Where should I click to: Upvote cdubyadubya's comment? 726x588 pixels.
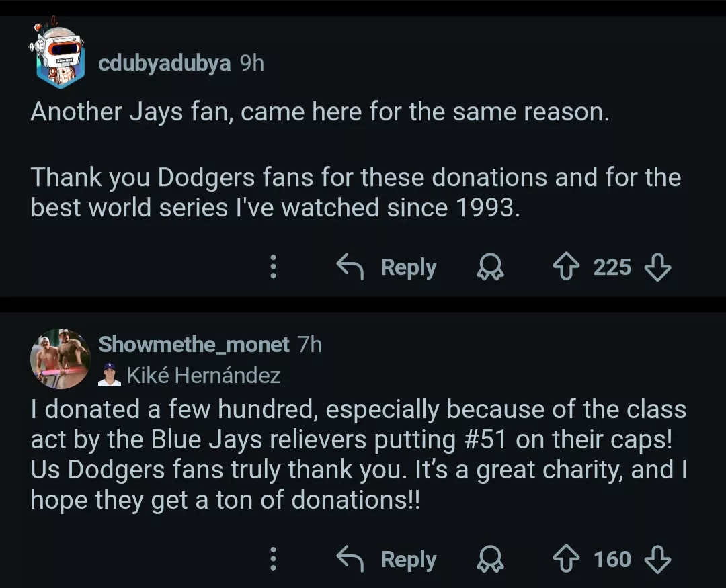(567, 267)
